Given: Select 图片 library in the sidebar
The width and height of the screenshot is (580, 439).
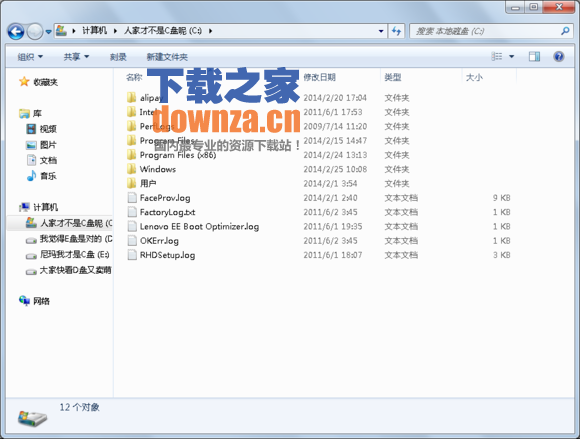Looking at the screenshot, I should click(41, 145).
